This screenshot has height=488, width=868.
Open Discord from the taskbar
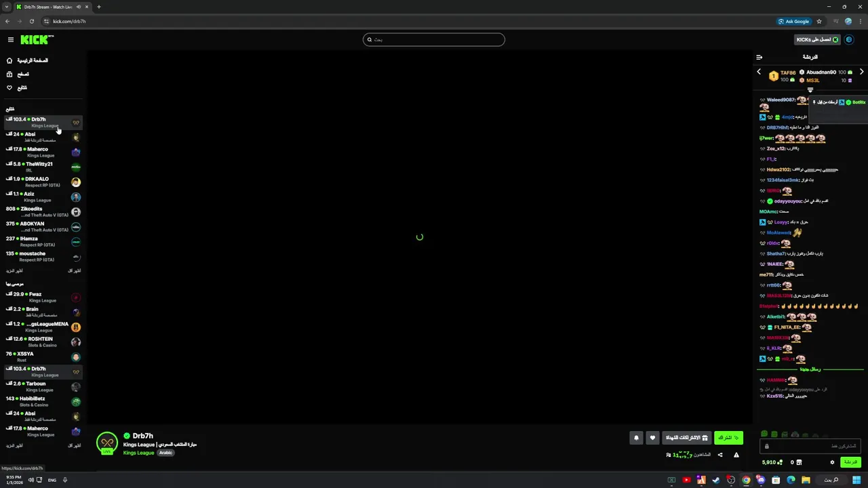click(761, 480)
